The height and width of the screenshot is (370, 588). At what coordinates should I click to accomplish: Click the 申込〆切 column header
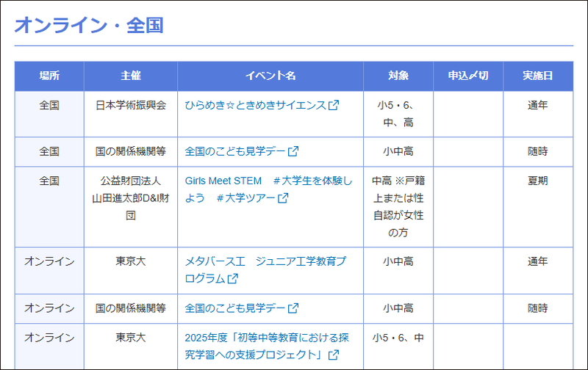point(468,76)
